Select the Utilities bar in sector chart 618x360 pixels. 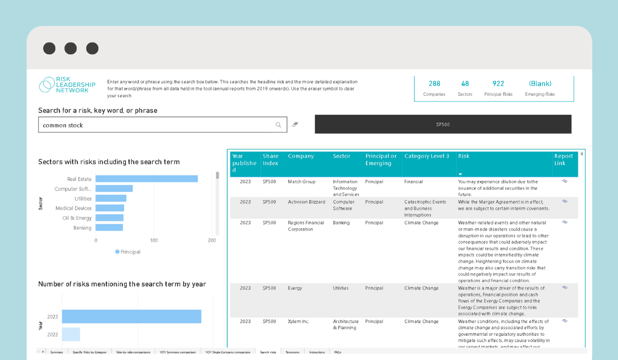click(111, 198)
